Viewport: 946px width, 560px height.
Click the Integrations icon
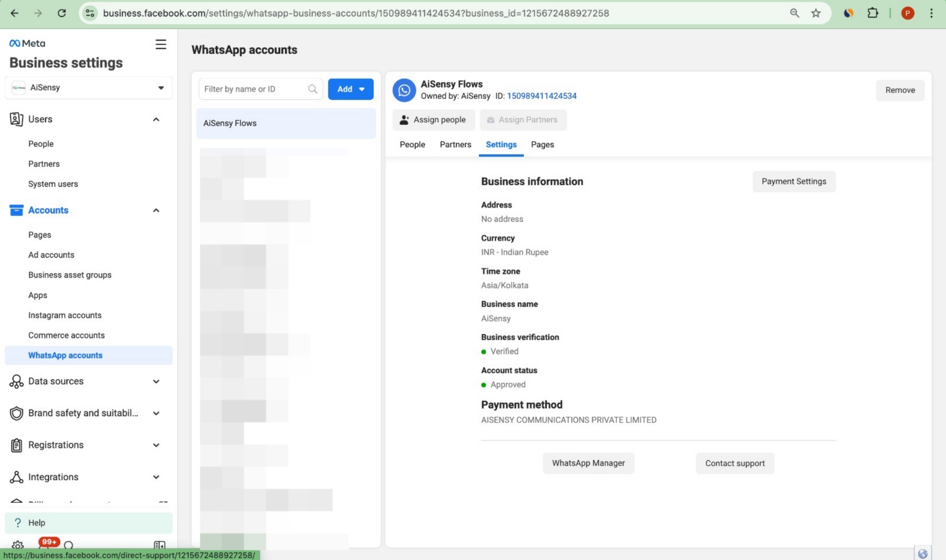17,477
